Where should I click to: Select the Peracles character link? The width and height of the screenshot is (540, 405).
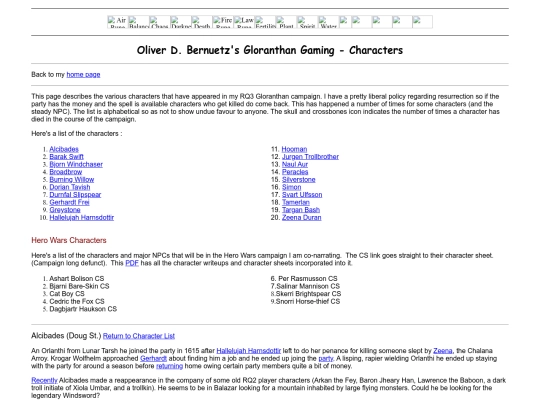point(295,172)
